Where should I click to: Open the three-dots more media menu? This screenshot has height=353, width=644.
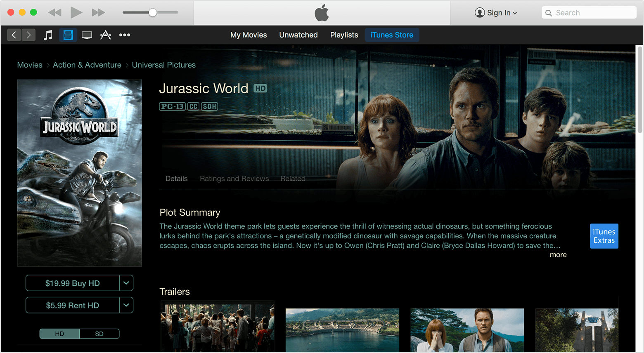pos(125,35)
